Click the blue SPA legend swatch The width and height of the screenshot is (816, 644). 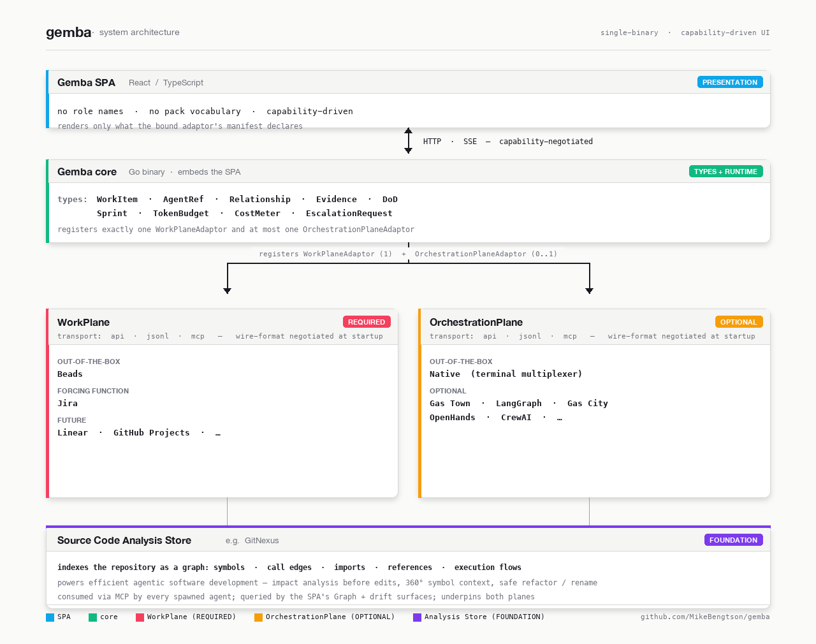pos(50,617)
